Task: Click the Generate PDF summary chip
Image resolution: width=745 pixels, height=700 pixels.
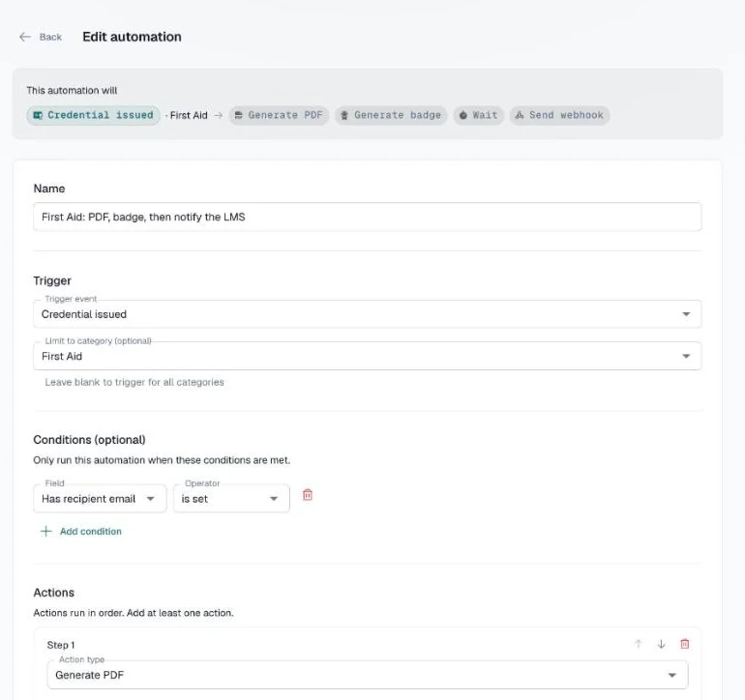Action: point(279,115)
